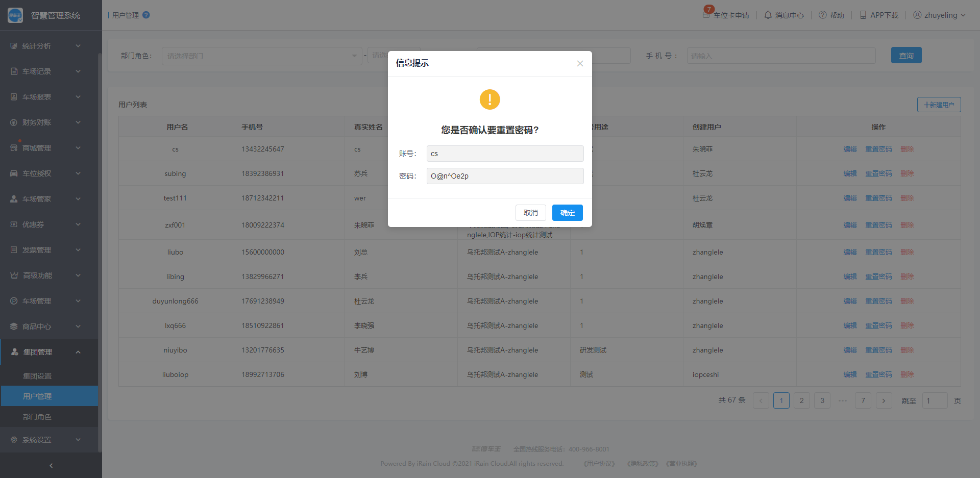Open the 请选择部门 dropdown
This screenshot has height=478, width=980.
[x=262, y=56]
